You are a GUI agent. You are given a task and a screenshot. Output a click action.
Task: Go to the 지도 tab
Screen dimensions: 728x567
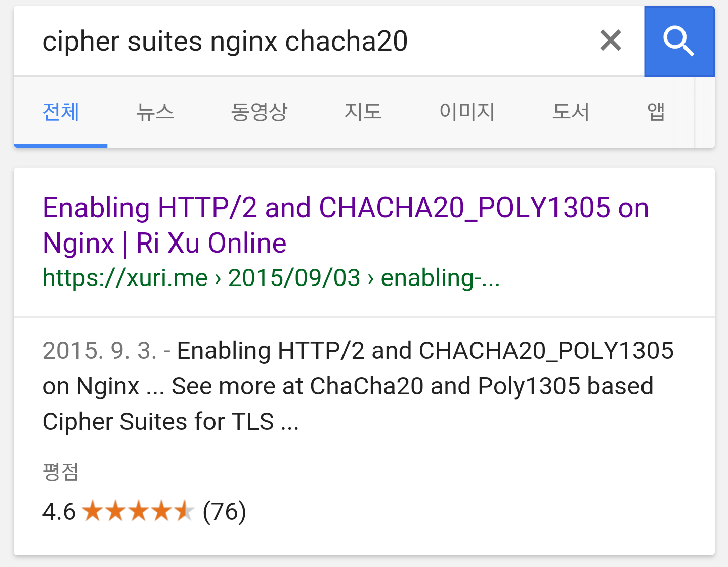click(363, 112)
